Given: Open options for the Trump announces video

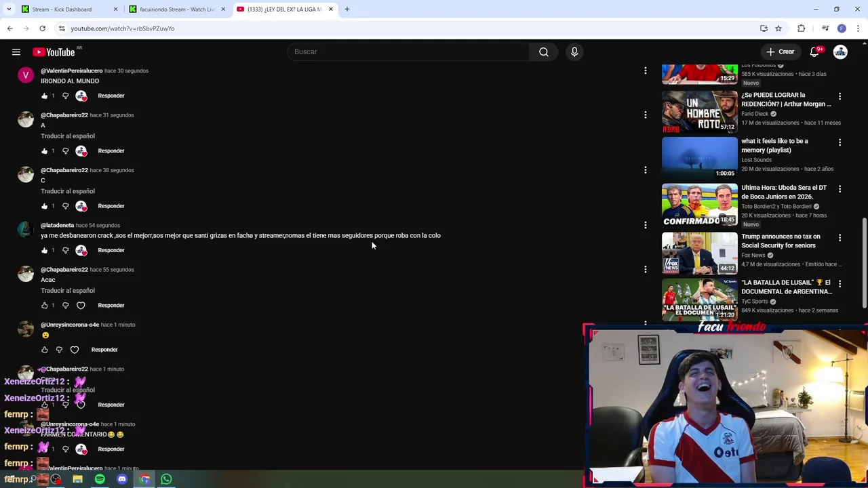Looking at the screenshot, I should [x=840, y=238].
